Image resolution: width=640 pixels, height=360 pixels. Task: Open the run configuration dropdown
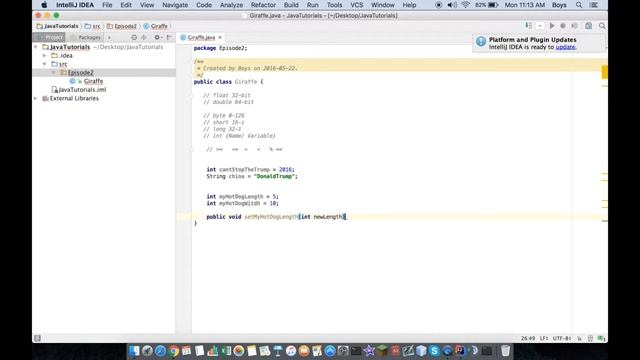click(x=540, y=26)
